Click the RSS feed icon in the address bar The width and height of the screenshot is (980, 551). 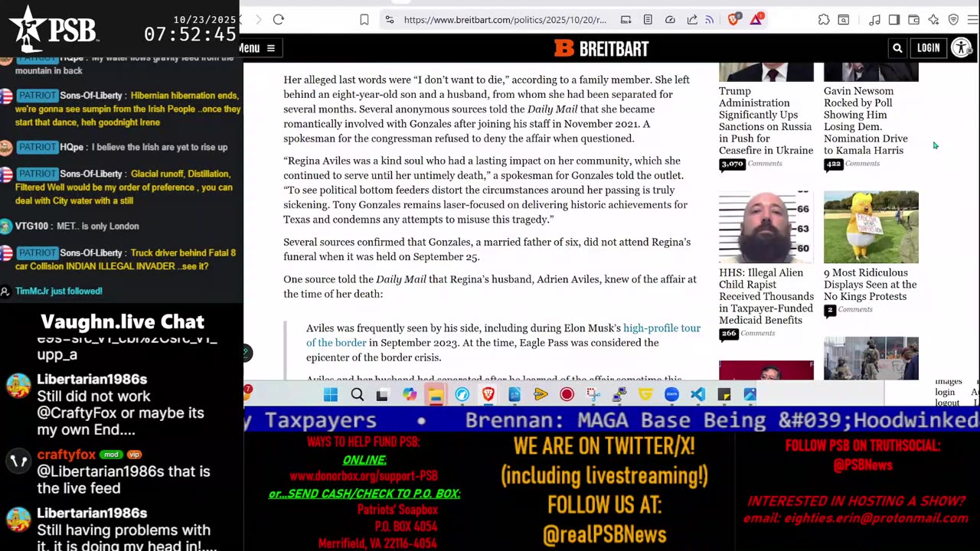pos(710,19)
